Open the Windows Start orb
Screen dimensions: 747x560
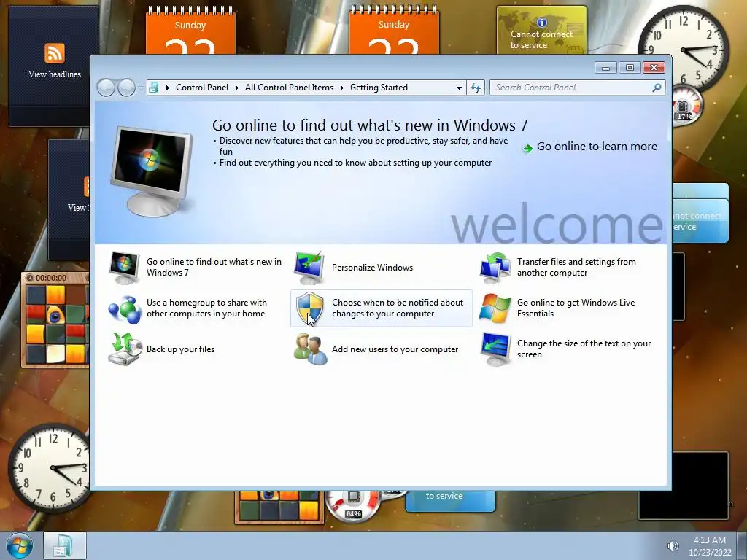point(20,545)
